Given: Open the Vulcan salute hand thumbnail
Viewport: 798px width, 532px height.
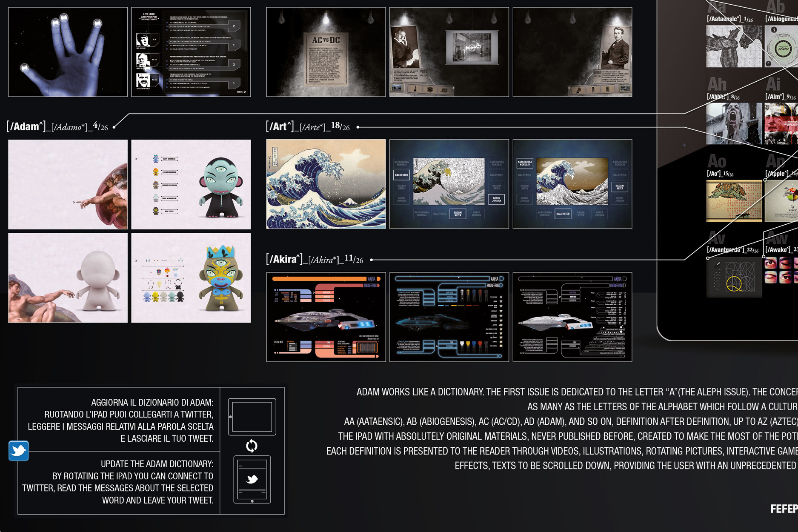Looking at the screenshot, I should (68, 52).
